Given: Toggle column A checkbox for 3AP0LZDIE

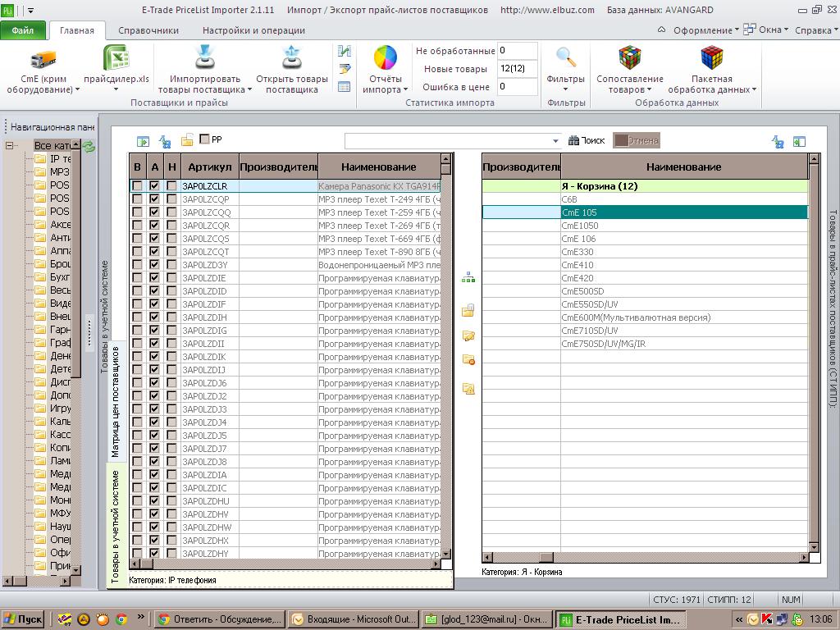Looking at the screenshot, I should pos(154,277).
